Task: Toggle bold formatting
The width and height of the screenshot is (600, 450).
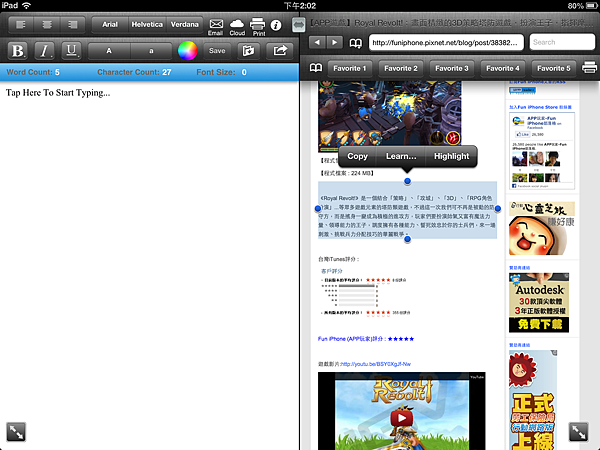Action: pos(18,51)
